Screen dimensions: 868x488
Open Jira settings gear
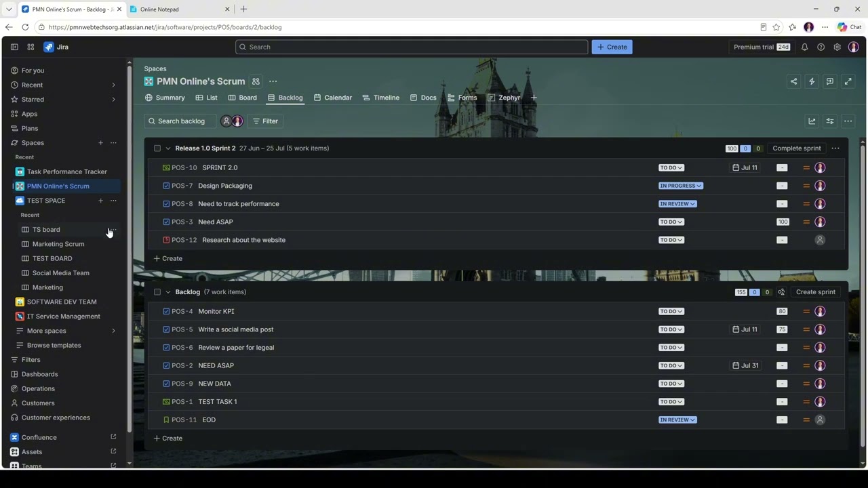pos(837,47)
